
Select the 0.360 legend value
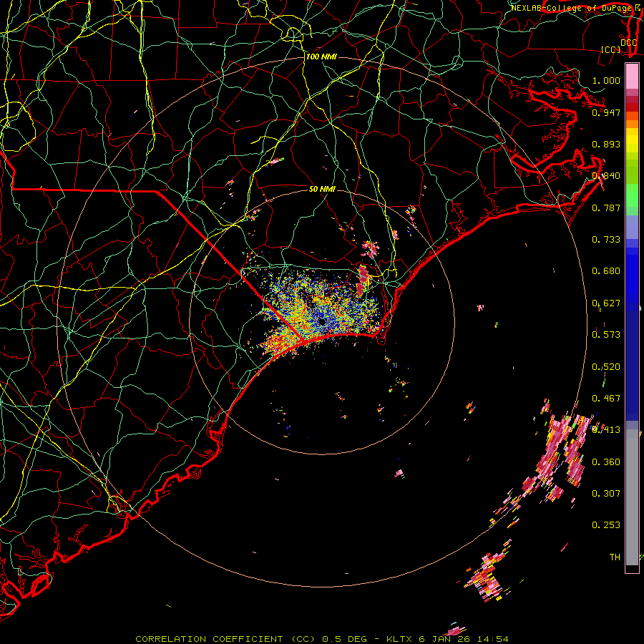(x=606, y=462)
